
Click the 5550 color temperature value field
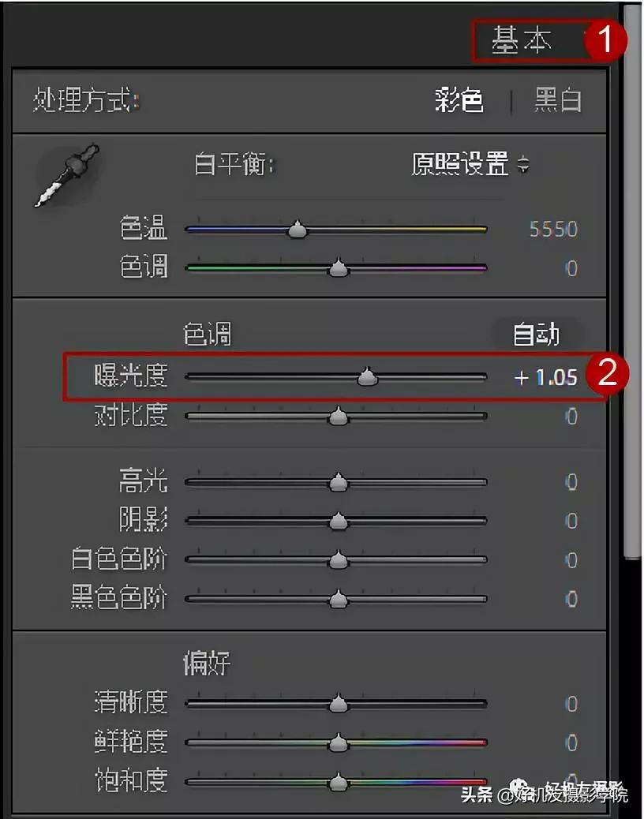[553, 230]
